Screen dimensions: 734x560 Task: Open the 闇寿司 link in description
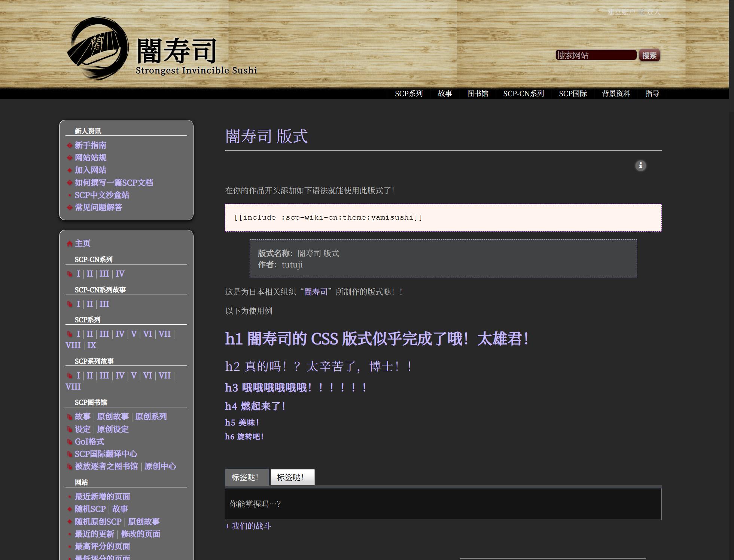pos(316,292)
